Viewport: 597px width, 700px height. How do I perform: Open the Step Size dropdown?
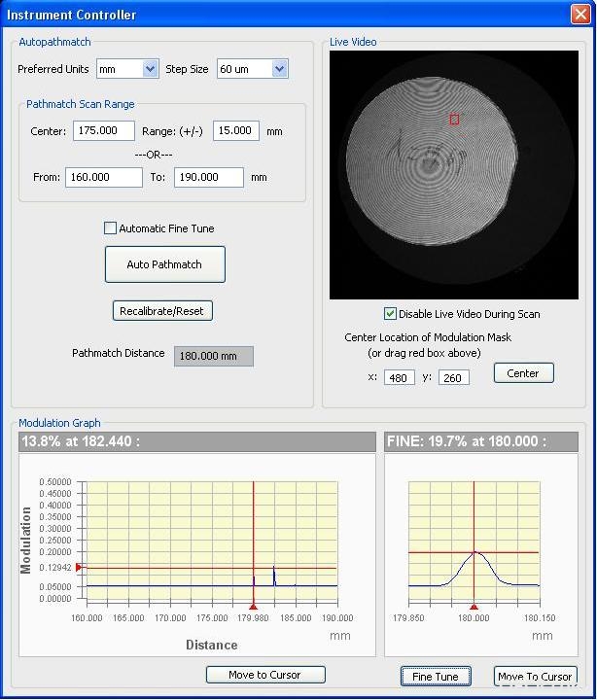(253, 69)
